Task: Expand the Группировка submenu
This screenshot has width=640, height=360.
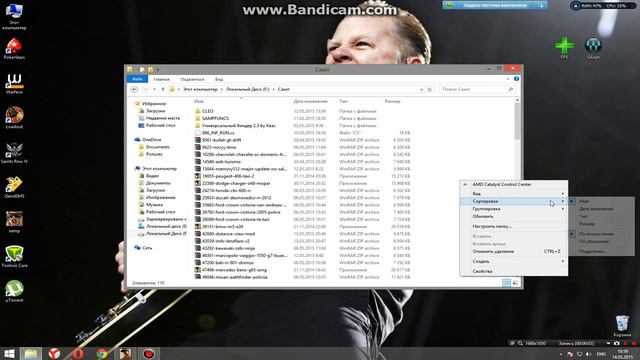Action: coord(513,209)
